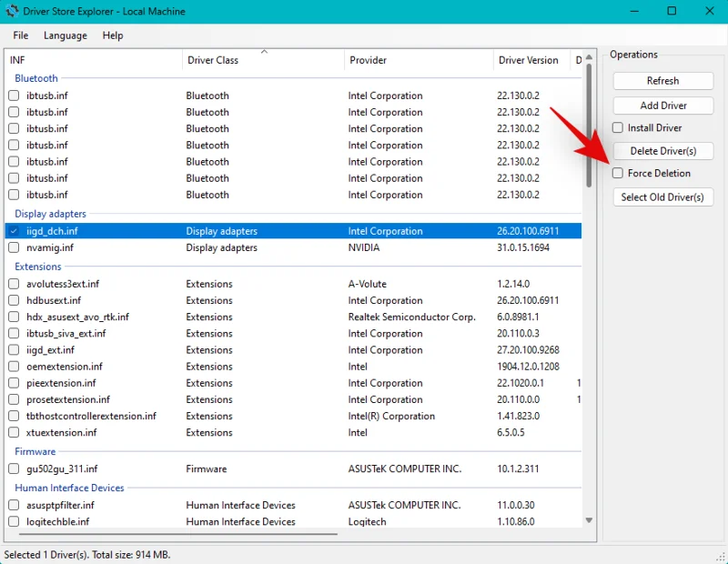Open the File menu
This screenshot has width=728, height=564.
click(20, 35)
